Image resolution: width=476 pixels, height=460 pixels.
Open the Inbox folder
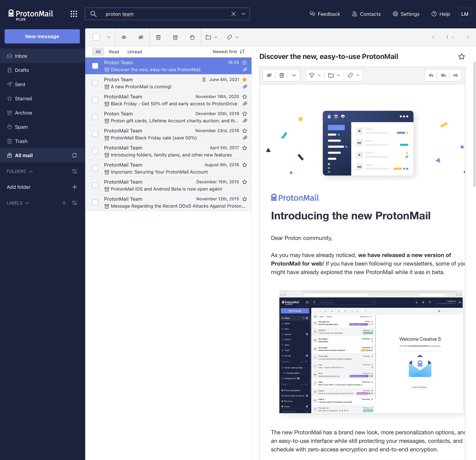coord(43,56)
